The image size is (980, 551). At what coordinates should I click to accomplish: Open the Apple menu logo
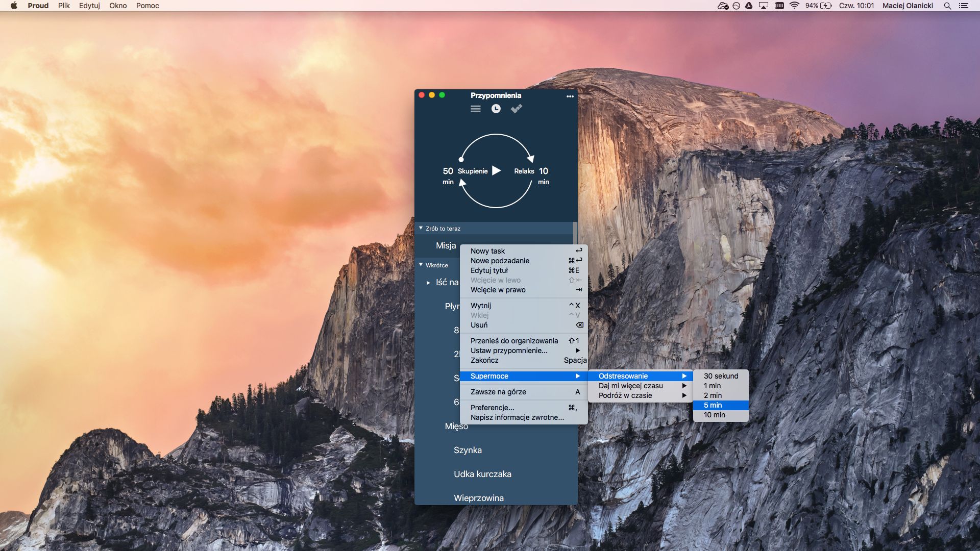click(x=14, y=6)
